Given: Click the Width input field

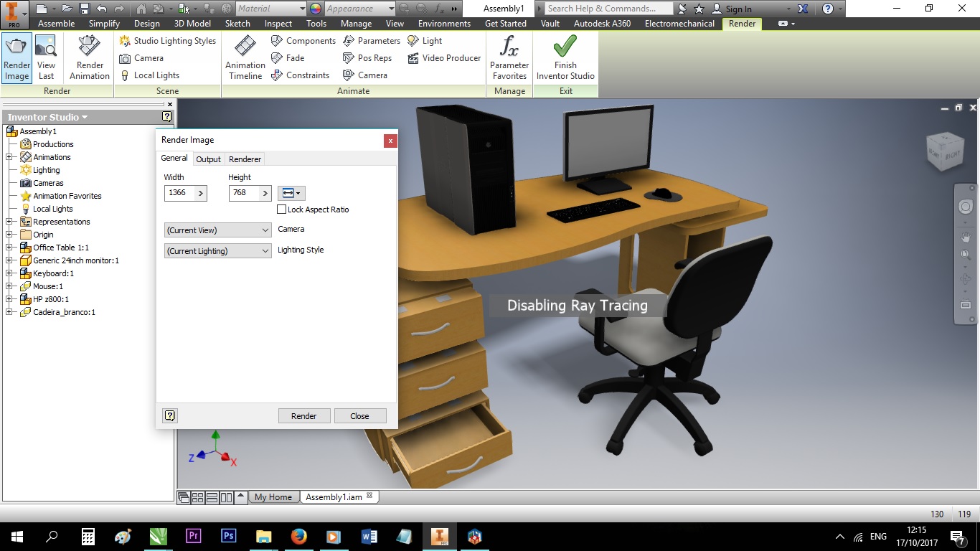Looking at the screenshot, I should pos(179,193).
